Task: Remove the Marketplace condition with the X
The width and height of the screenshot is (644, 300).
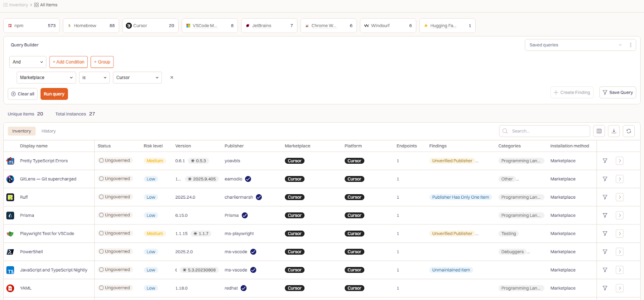Action: click(172, 78)
